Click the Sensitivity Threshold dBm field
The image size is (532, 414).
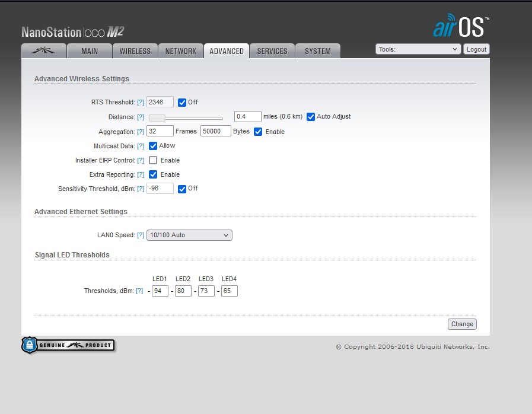point(160,189)
